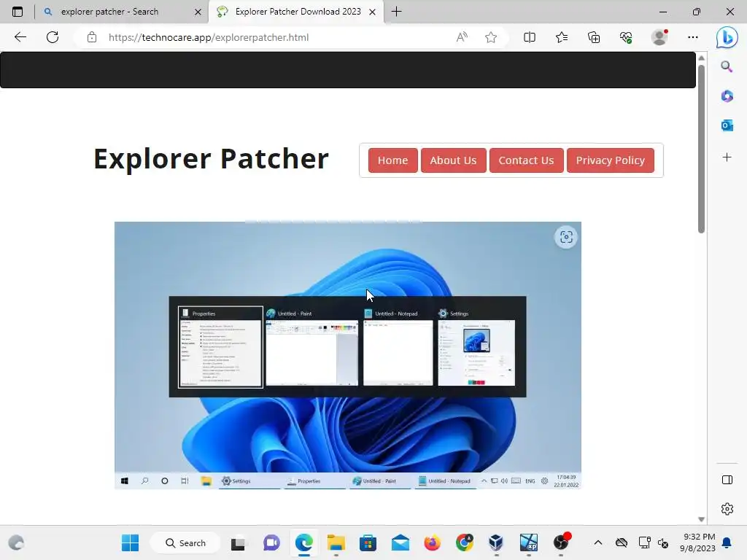Open the clock showing 9:32 PM
747x560 pixels.
[698, 542]
